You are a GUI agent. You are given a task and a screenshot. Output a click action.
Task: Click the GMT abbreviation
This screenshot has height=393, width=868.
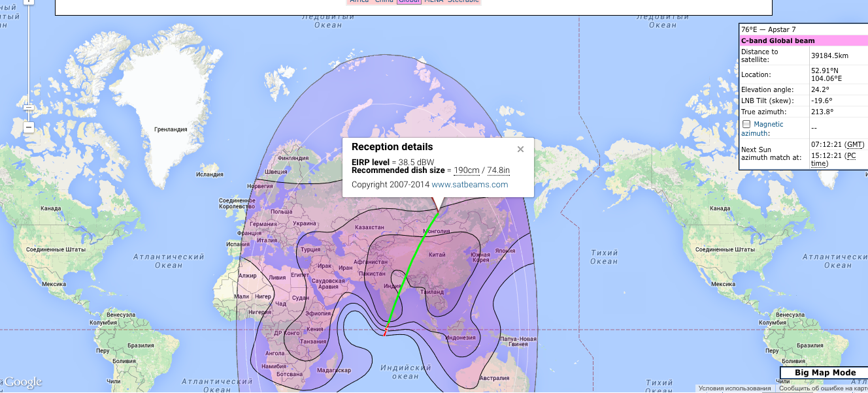click(854, 144)
